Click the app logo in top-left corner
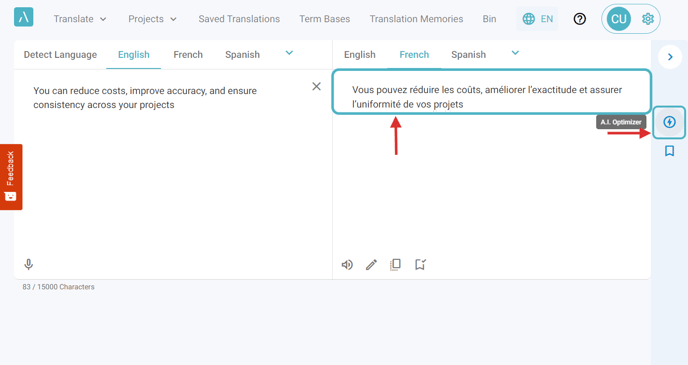The width and height of the screenshot is (688, 365). pos(24,17)
